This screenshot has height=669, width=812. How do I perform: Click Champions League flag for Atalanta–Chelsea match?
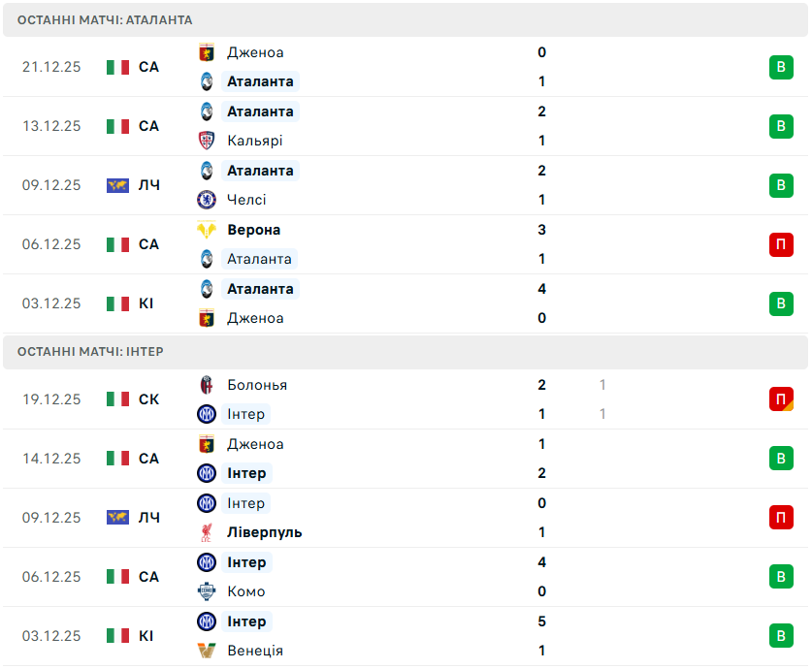(117, 185)
